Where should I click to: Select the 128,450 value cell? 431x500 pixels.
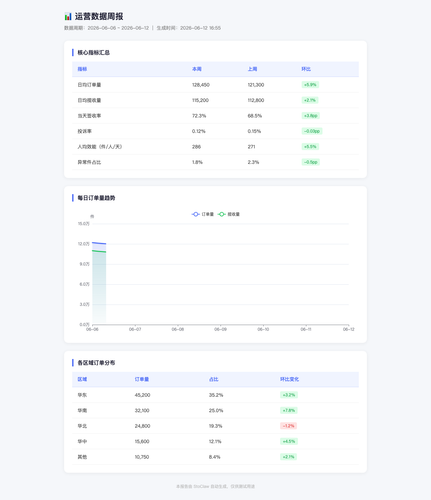point(201,85)
